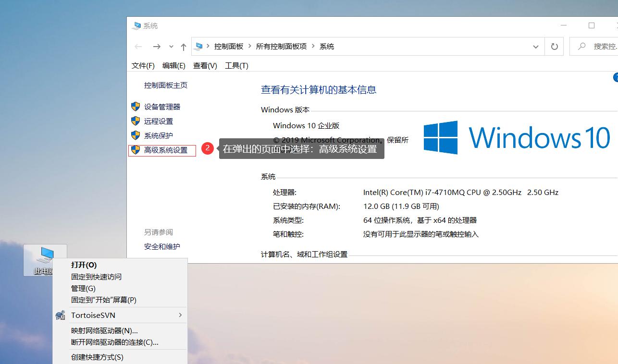Choose 管理(G) in the context menu

[83, 288]
